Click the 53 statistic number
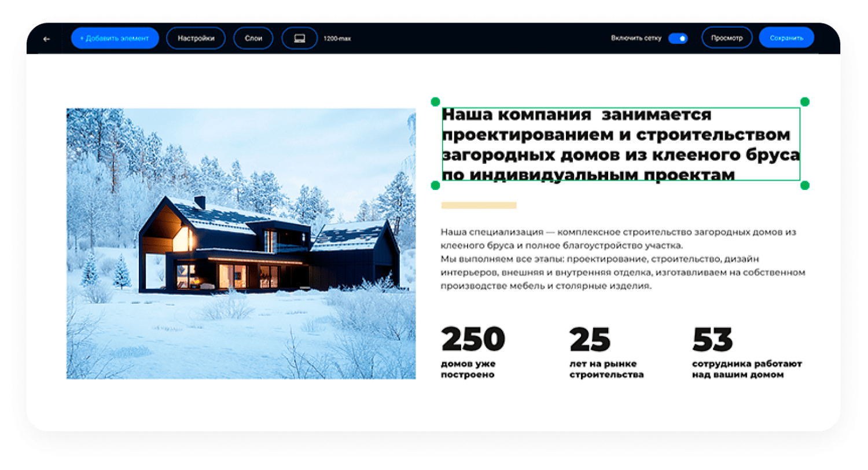Viewport: 868px width, 470px height. point(713,338)
